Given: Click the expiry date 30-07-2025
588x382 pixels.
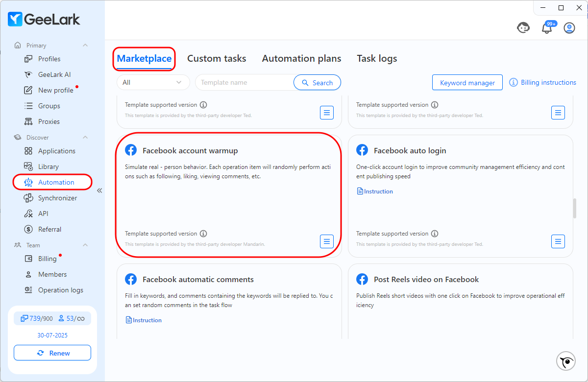Looking at the screenshot, I should [x=52, y=335].
